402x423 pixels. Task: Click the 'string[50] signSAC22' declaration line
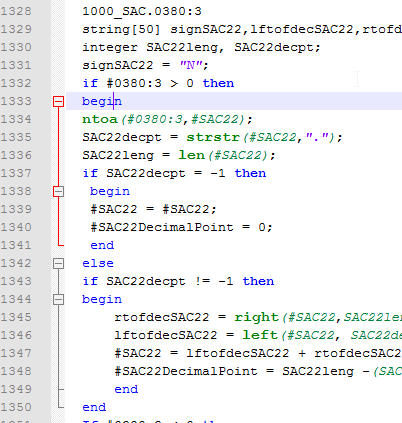tap(242, 29)
